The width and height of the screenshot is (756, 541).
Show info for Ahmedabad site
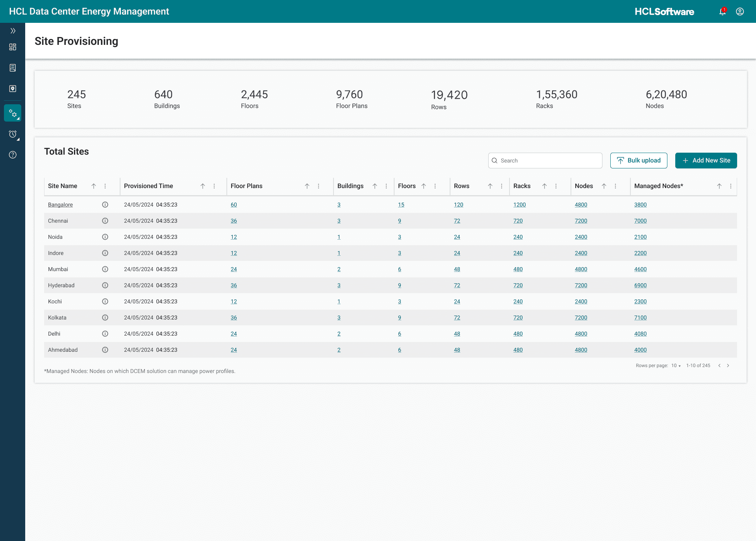click(x=105, y=350)
